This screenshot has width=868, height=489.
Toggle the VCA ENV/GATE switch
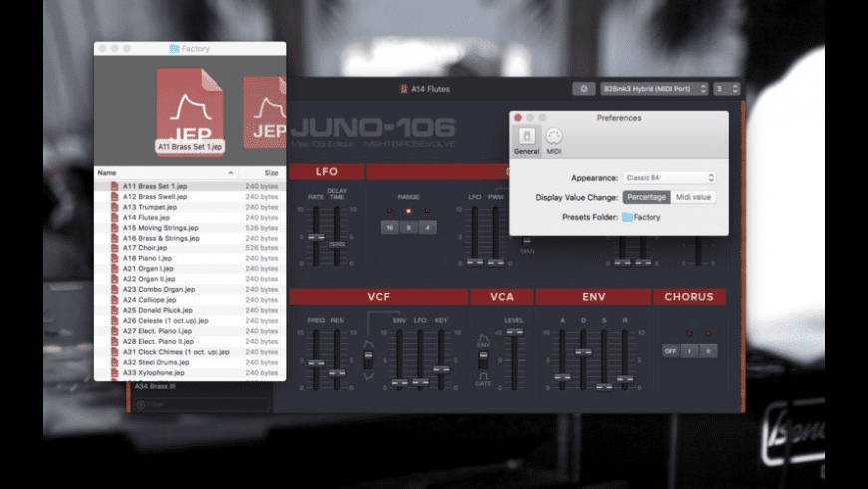coord(483,360)
